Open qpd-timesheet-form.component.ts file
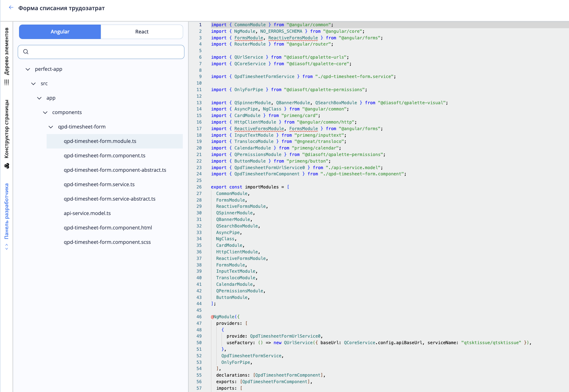This screenshot has height=392, width=569. click(104, 156)
